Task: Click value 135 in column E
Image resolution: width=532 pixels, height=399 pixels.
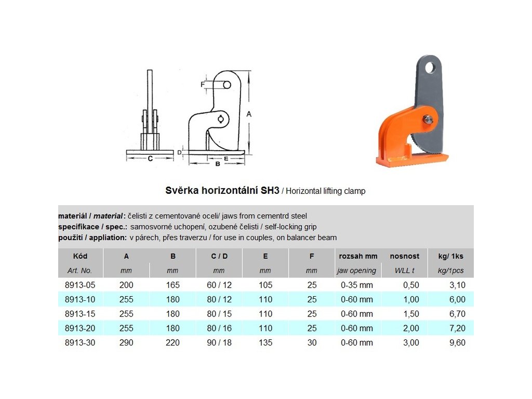Action: tap(265, 343)
